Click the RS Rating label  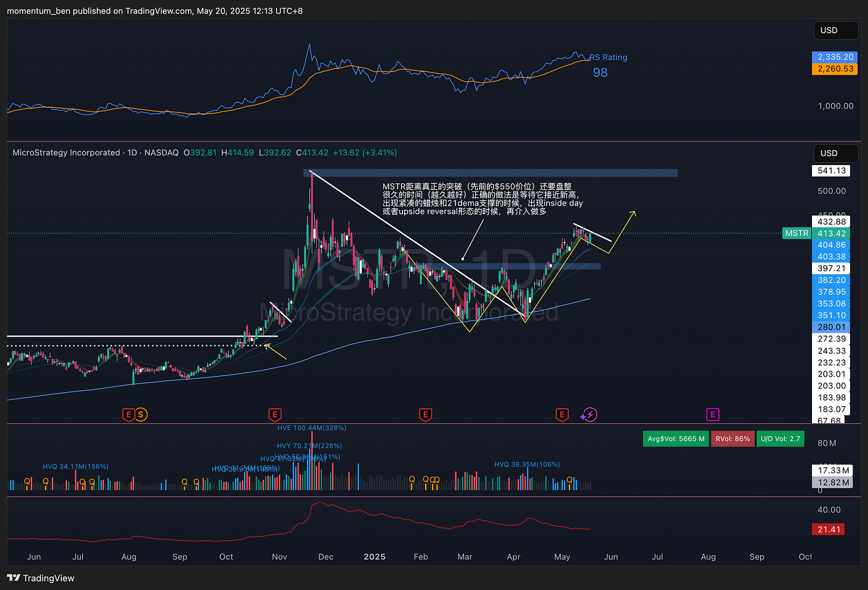[x=608, y=57]
